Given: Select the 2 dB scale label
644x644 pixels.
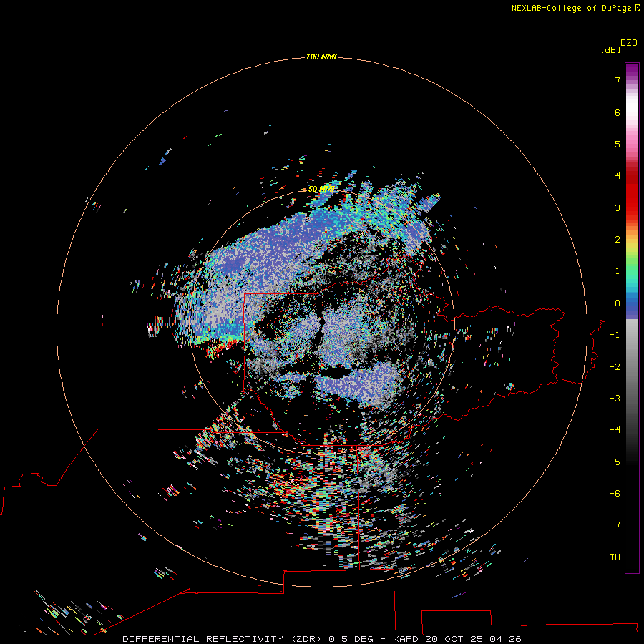Looking at the screenshot, I should tap(618, 240).
